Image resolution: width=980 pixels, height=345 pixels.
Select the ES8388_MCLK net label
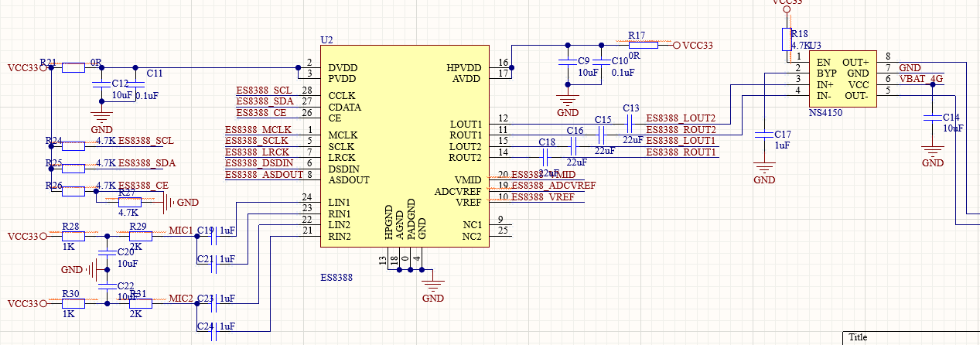click(258, 129)
